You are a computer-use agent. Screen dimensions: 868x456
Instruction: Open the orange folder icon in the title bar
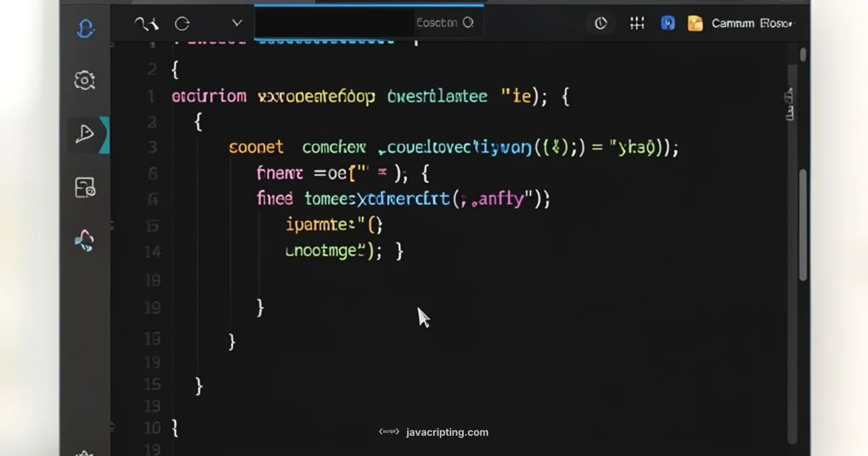[x=694, y=22]
